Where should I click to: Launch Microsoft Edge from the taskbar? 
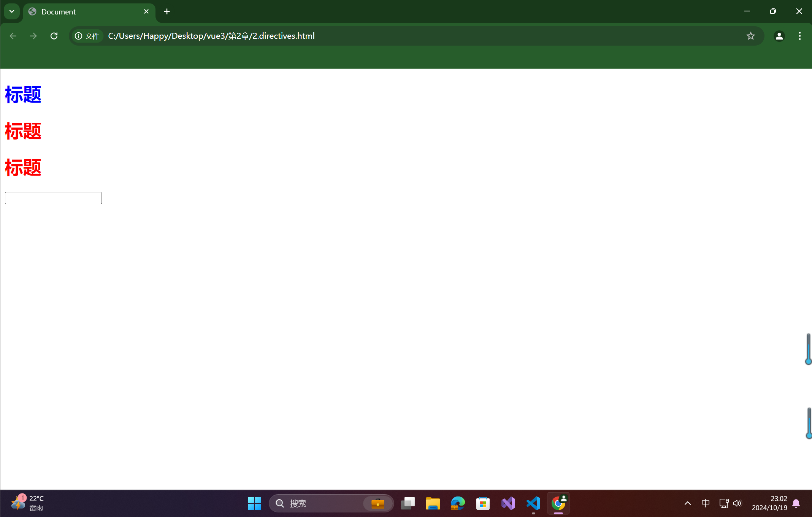(x=458, y=503)
